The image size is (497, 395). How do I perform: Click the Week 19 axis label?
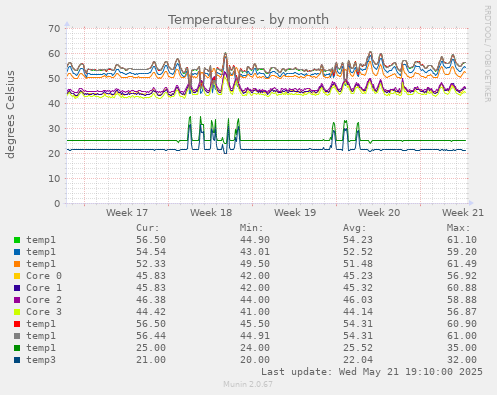[295, 213]
